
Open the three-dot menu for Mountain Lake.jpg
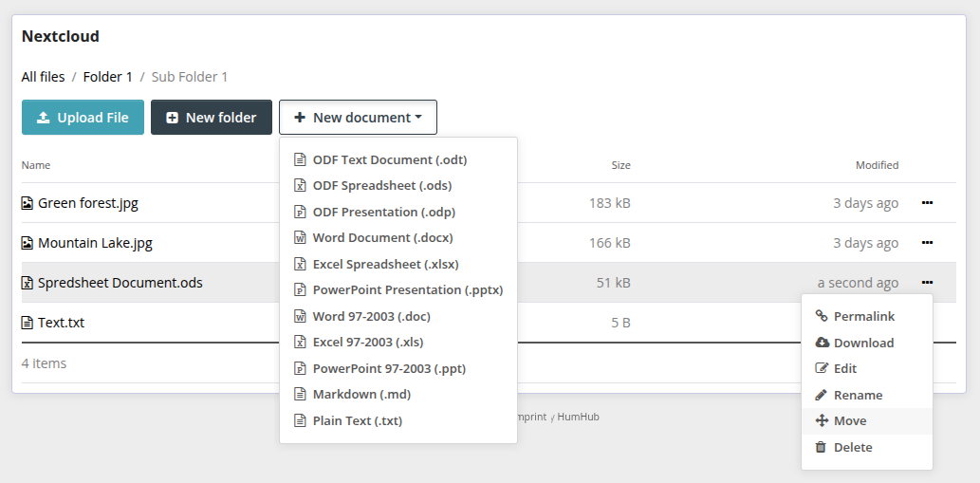pyautogui.click(x=927, y=243)
